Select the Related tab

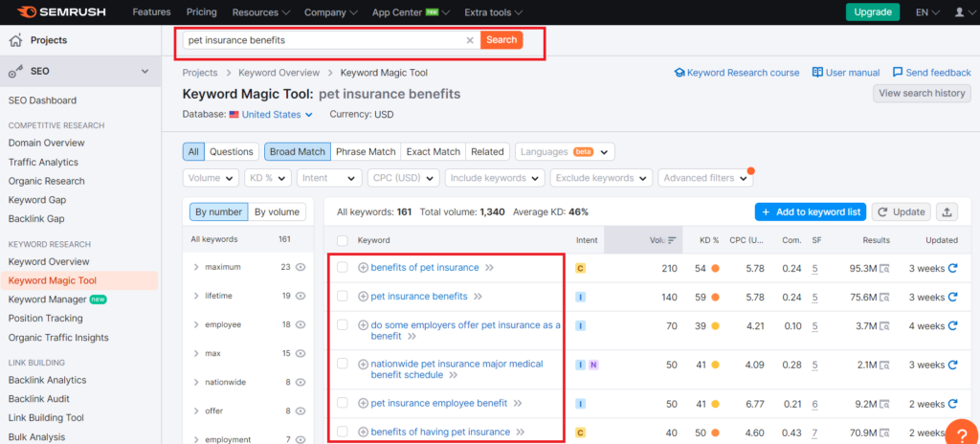(x=487, y=151)
